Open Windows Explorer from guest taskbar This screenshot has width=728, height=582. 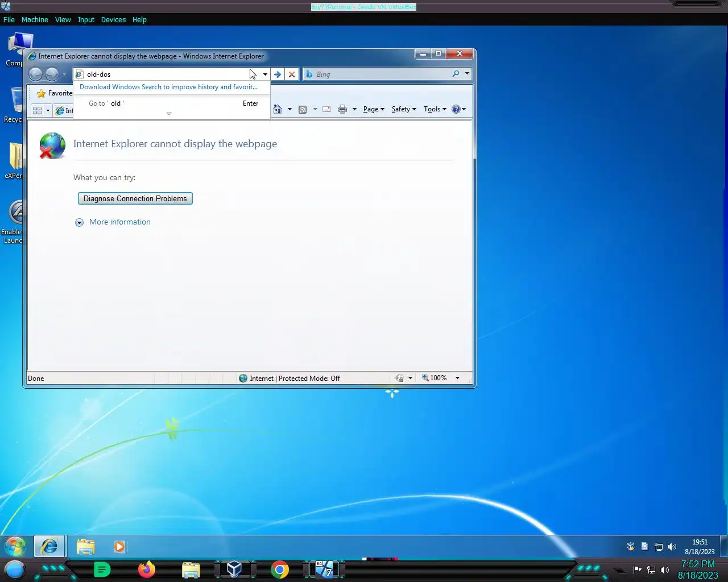coord(86,547)
